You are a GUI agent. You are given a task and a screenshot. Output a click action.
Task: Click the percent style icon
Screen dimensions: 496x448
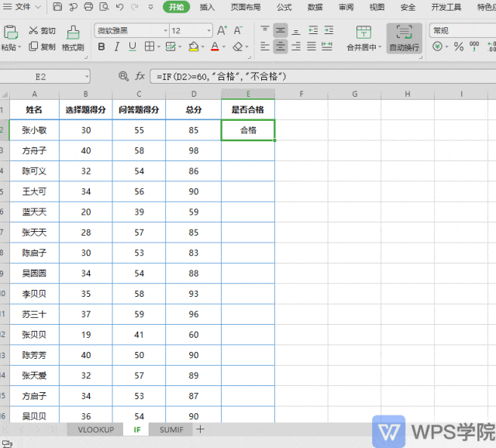458,47
